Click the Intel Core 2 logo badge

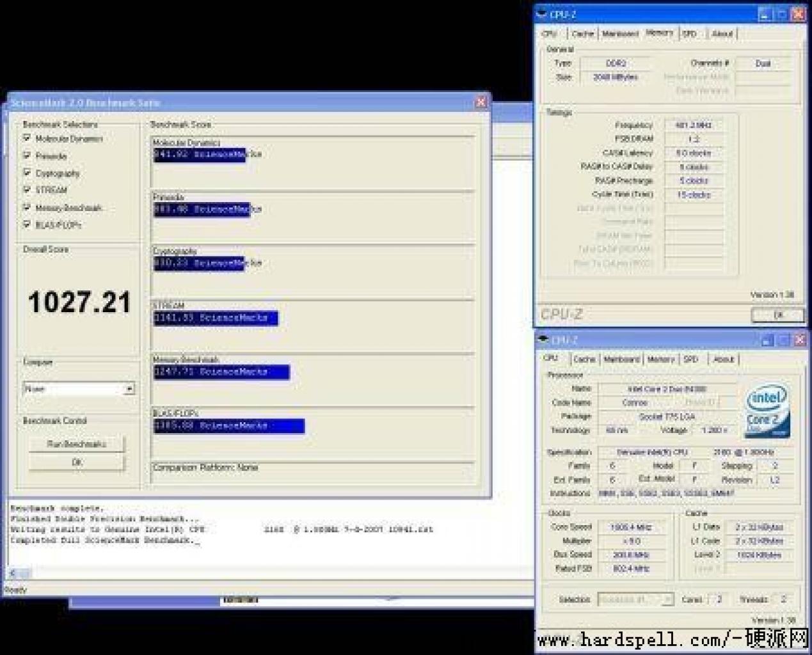(767, 411)
